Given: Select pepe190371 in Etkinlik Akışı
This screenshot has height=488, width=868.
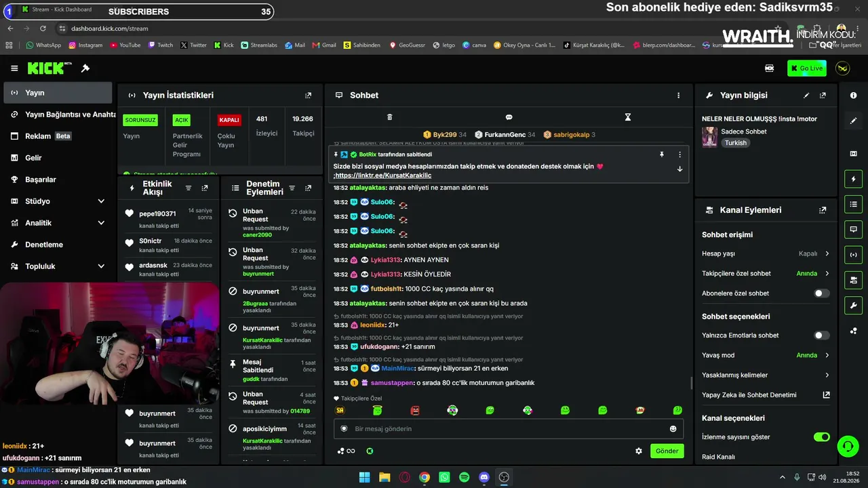Looking at the screenshot, I should (x=157, y=213).
